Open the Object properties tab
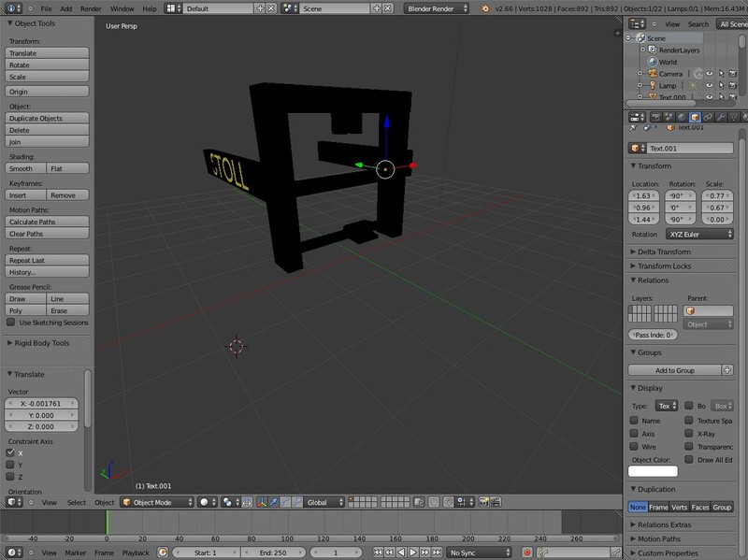Viewport: 748px width, 560px height. pyautogui.click(x=695, y=117)
